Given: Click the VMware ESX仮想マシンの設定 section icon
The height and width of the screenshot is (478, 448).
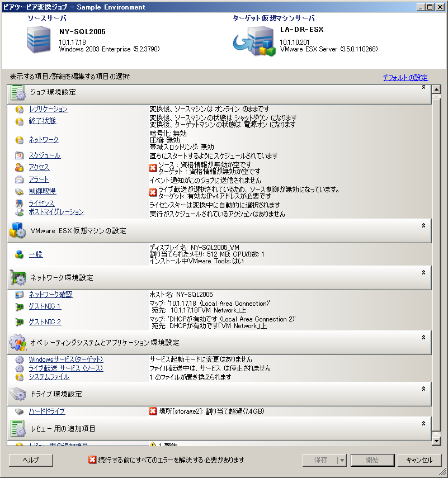Looking at the screenshot, I should pos(17,230).
